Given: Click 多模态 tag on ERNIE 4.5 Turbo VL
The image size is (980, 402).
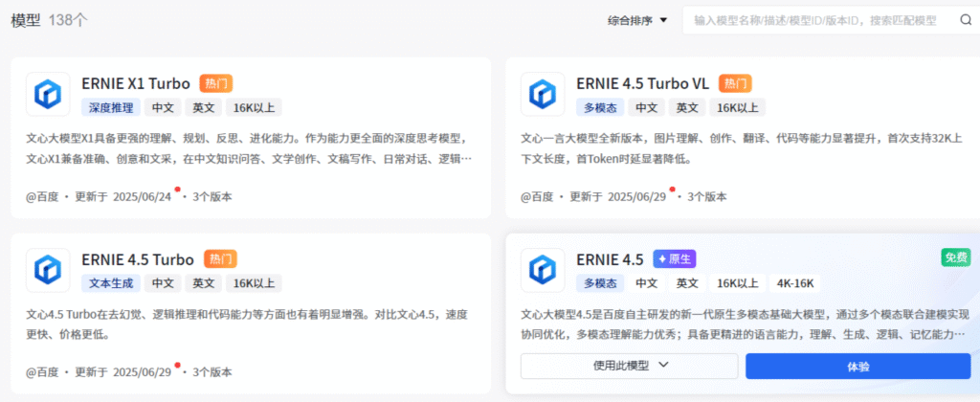Looking at the screenshot, I should pos(600,107).
